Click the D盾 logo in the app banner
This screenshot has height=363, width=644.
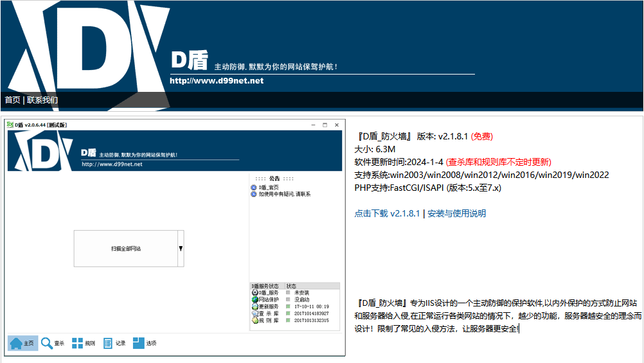[44, 151]
